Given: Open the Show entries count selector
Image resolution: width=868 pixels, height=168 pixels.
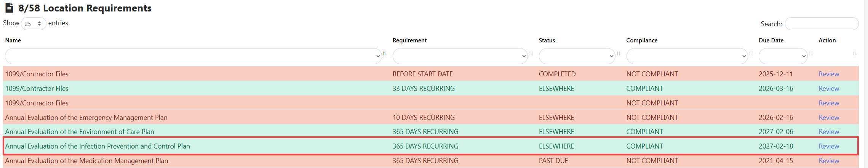Looking at the screenshot, I should click(34, 24).
